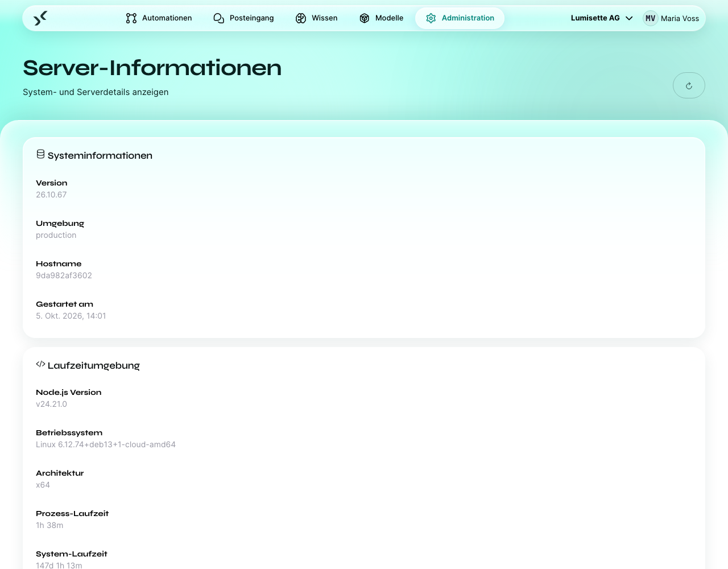Click the Automationen workflow icon
Image resolution: width=728 pixels, height=569 pixels.
[131, 18]
